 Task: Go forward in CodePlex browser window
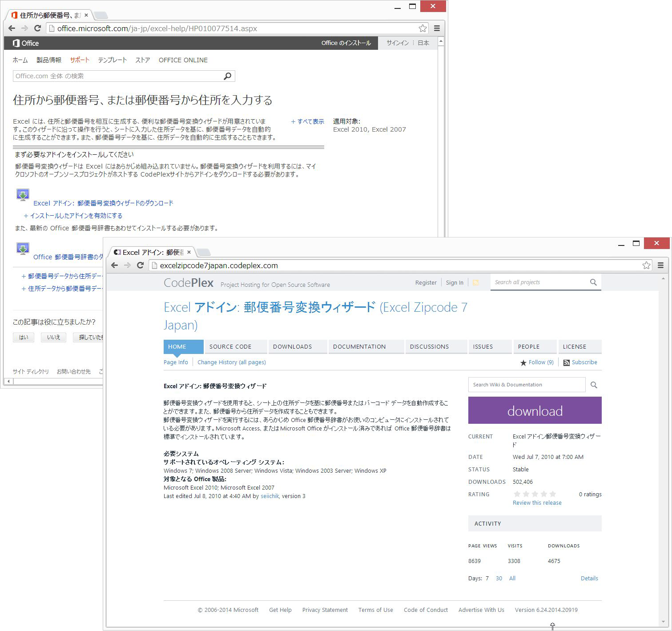click(x=128, y=265)
